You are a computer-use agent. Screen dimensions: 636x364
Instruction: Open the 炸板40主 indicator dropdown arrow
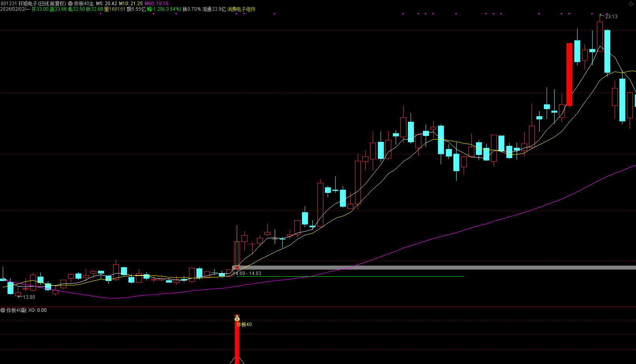(x=70, y=4)
